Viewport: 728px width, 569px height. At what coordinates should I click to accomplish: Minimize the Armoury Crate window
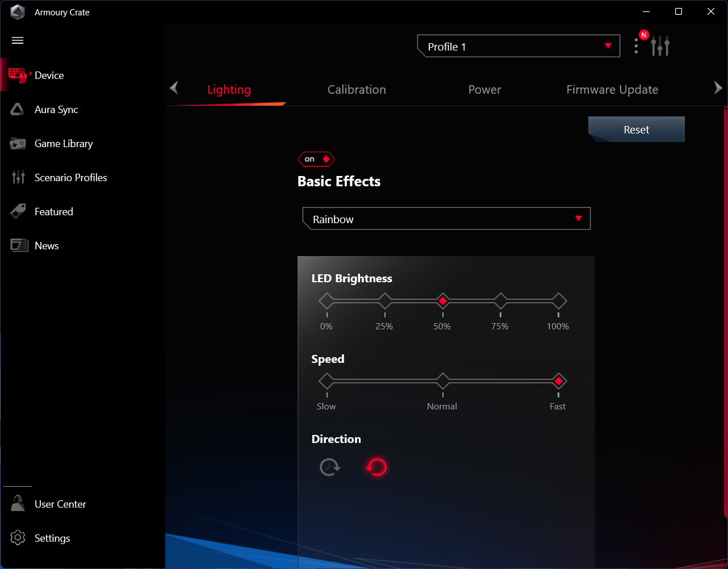click(646, 12)
